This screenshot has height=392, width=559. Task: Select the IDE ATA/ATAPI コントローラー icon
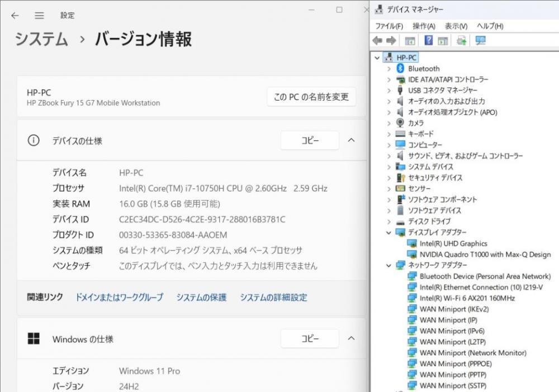coord(400,79)
